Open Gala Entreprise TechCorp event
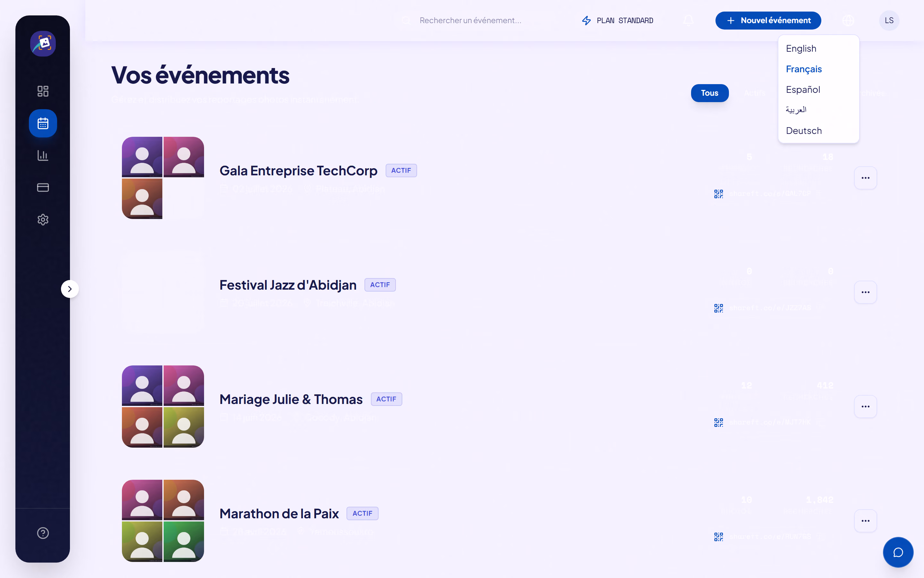924x578 pixels. (298, 171)
